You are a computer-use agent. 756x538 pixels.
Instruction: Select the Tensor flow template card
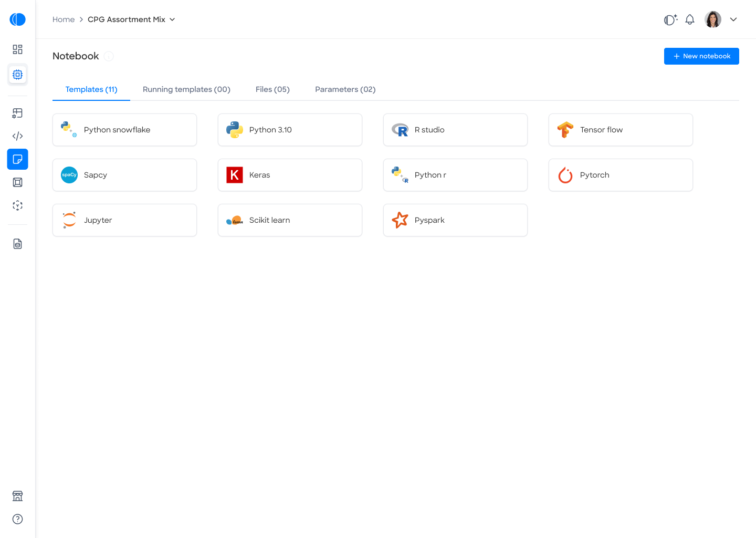621,130
